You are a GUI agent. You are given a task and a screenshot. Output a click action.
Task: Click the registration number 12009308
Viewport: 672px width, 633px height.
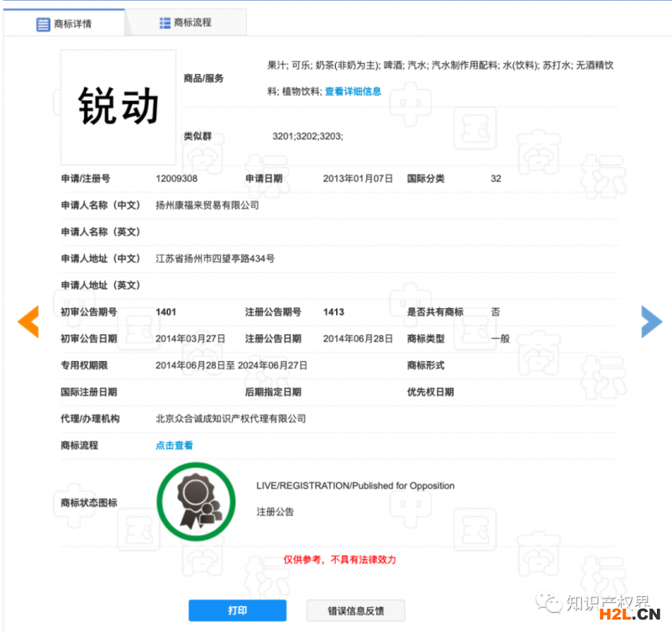(x=176, y=179)
